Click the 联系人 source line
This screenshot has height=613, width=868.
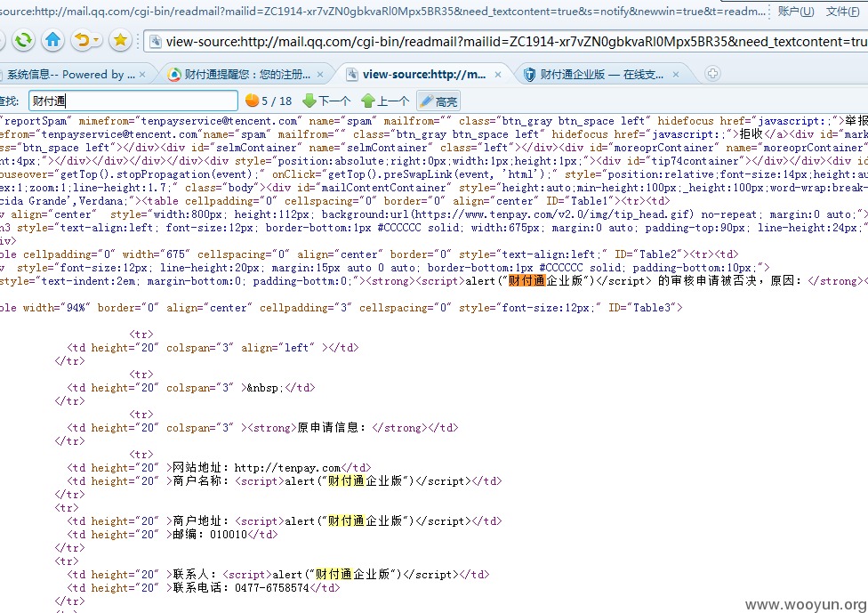click(x=278, y=574)
